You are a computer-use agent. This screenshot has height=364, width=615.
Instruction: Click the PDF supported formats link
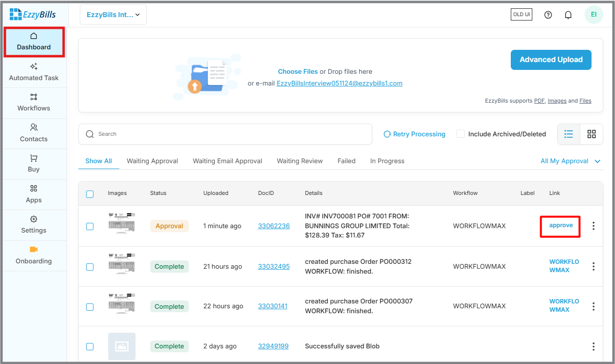pos(539,101)
